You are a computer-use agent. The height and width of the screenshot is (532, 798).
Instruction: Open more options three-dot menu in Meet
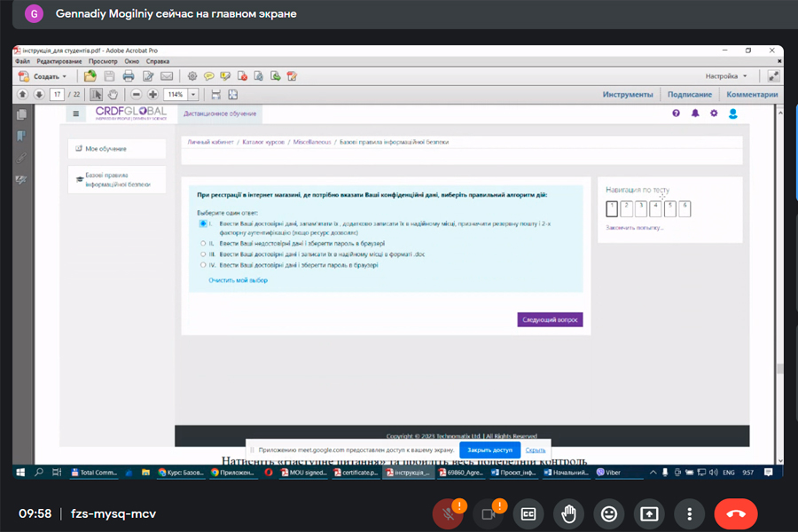click(x=689, y=513)
